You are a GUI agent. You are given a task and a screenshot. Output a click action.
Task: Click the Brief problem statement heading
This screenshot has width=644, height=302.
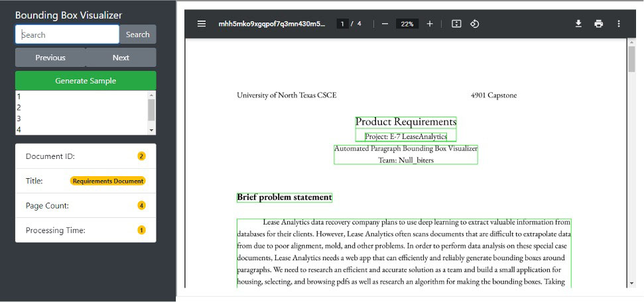pyautogui.click(x=285, y=197)
